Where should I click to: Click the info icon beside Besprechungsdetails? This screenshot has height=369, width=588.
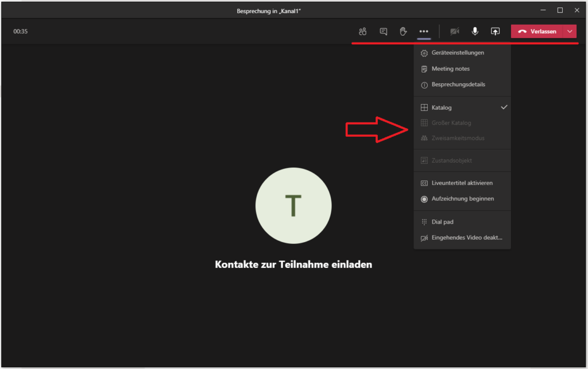pos(424,84)
